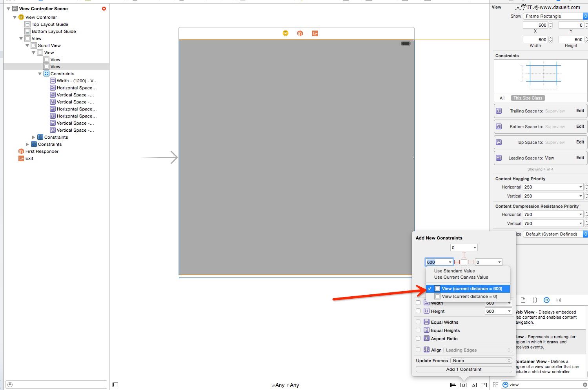Screen dimensions: 588x390
Task: Click the Pin constraints icon in canvas bar
Action: pyautogui.click(x=463, y=385)
